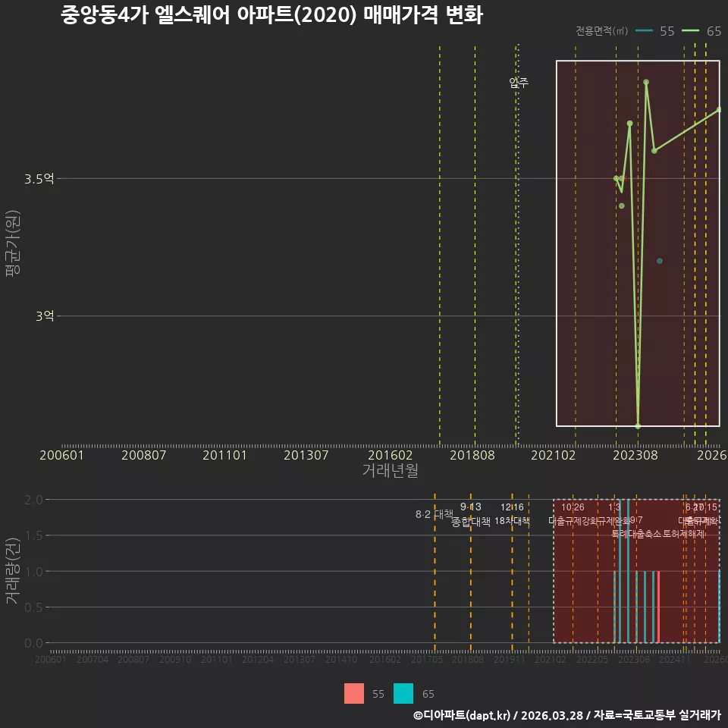Click the green point just below the 3.5억 gridline

click(x=622, y=206)
